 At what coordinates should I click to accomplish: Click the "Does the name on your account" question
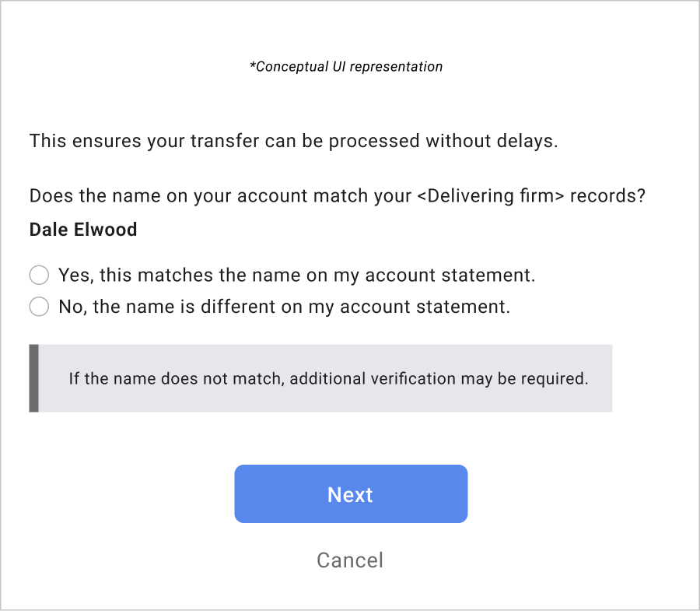(337, 195)
